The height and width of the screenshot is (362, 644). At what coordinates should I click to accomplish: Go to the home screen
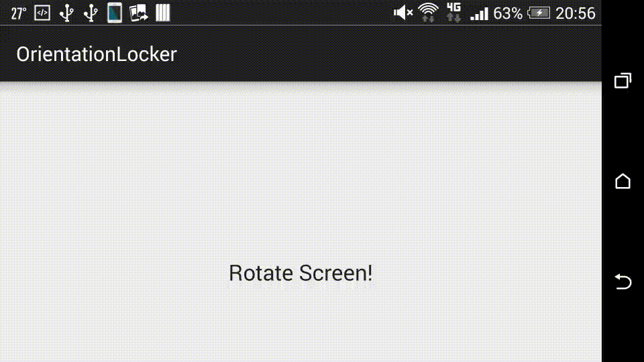coord(623,181)
